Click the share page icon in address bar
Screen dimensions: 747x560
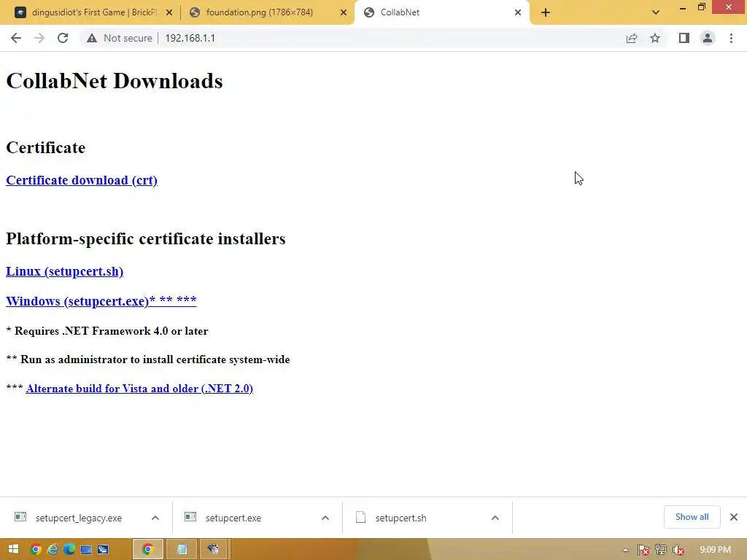pos(632,38)
